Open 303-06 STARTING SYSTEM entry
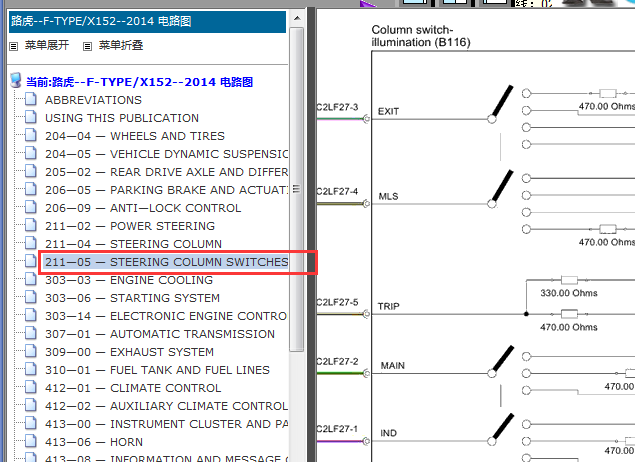 [132, 298]
